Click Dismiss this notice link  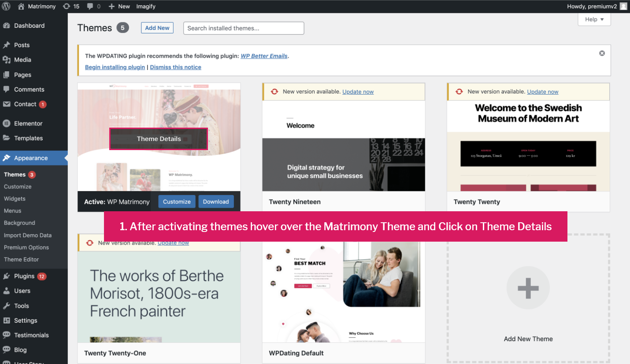point(175,67)
